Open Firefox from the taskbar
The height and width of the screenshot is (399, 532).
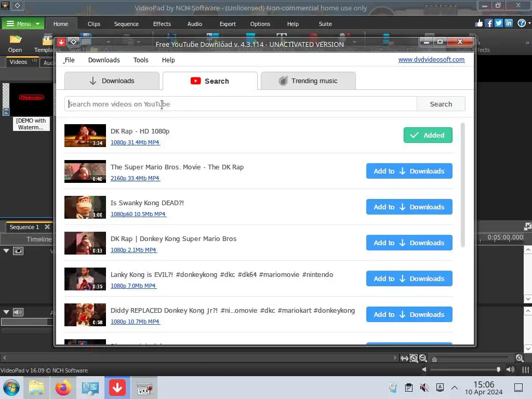pos(63,388)
